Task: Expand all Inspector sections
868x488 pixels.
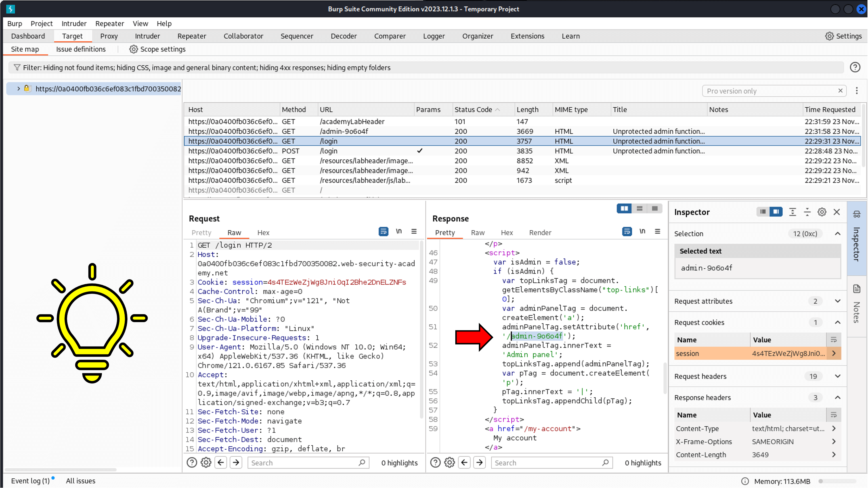Action: coord(792,212)
